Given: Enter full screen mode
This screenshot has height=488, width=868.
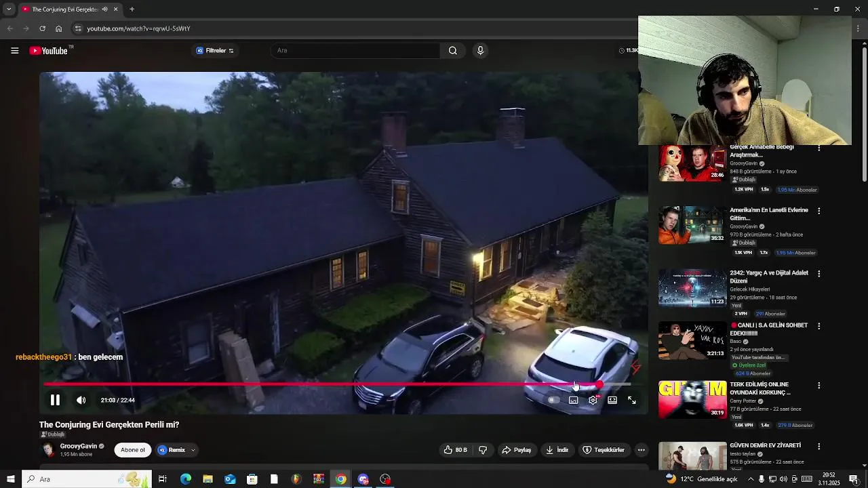Looking at the screenshot, I should pyautogui.click(x=632, y=400).
